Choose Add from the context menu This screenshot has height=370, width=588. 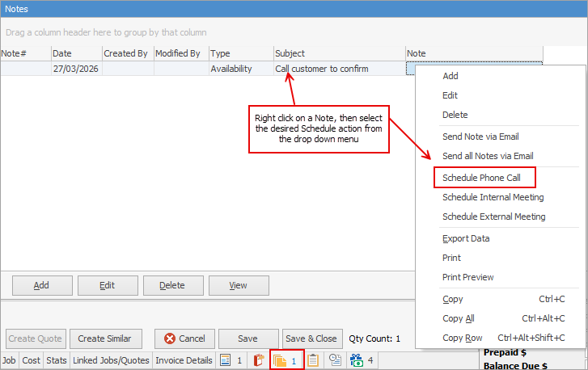point(501,76)
